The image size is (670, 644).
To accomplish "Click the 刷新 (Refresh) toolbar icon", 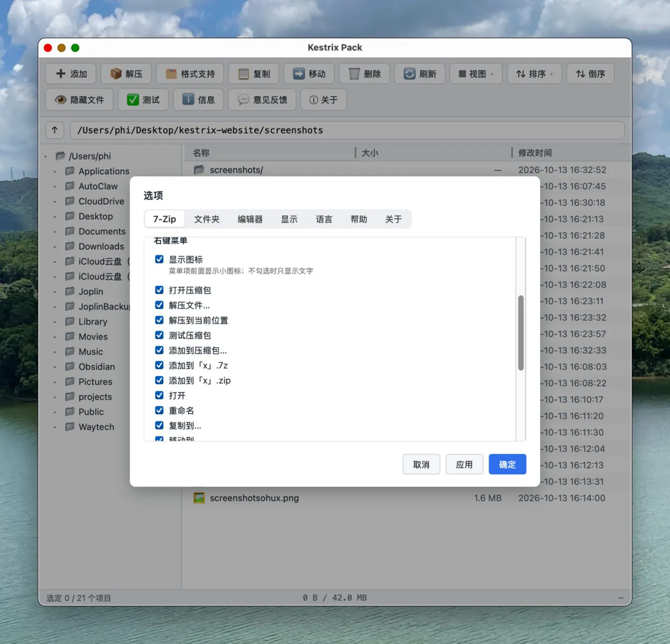I will 410,74.
